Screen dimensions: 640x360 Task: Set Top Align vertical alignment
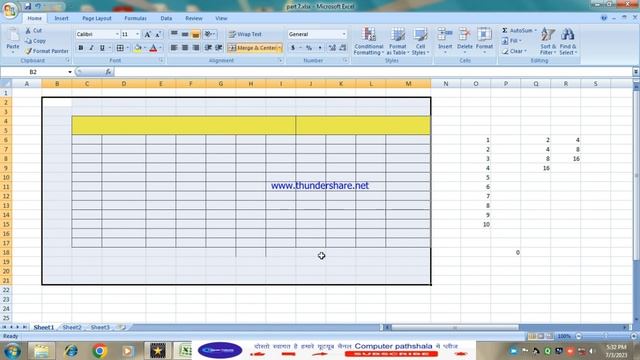tap(174, 34)
